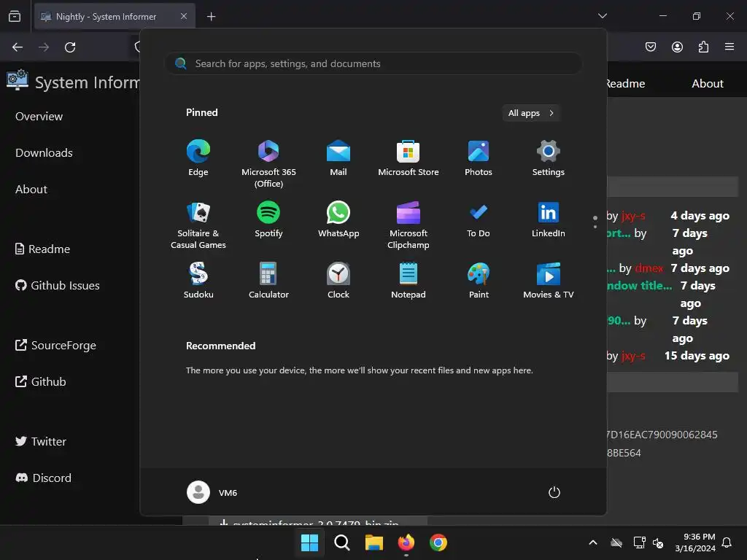The width and height of the screenshot is (747, 560).
Task: Visit the SourceForge link
Action: [55, 345]
